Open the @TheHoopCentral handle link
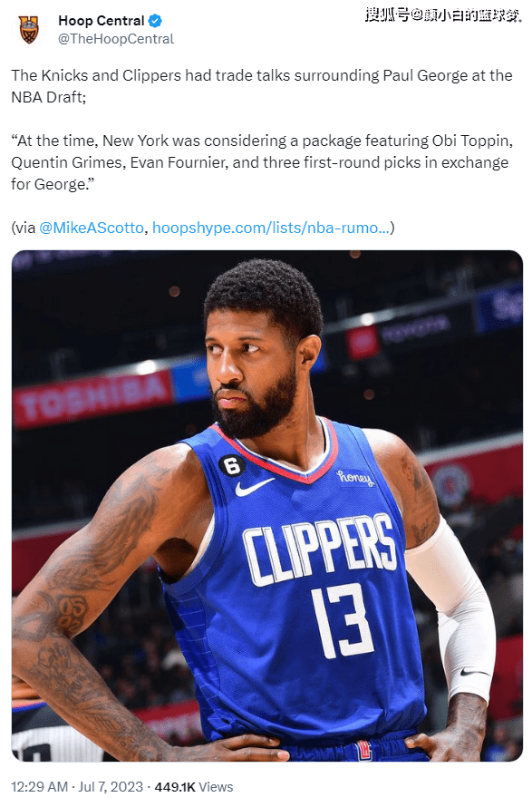 coord(116,39)
